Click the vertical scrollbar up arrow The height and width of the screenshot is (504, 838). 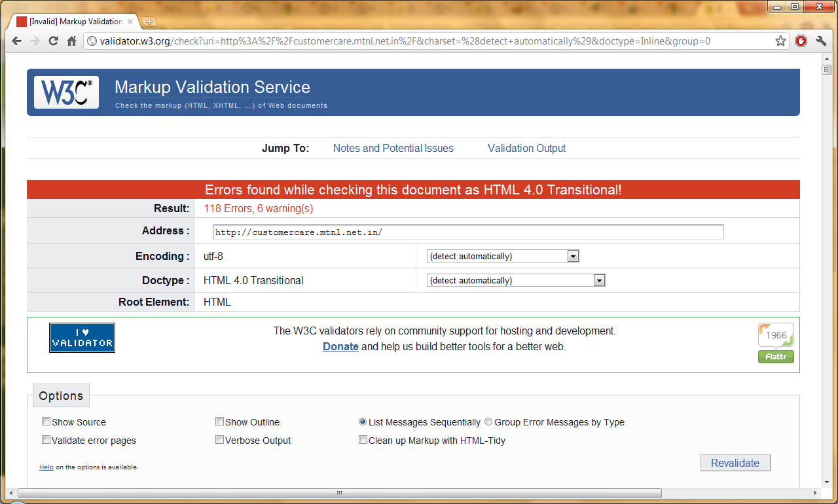pos(826,58)
